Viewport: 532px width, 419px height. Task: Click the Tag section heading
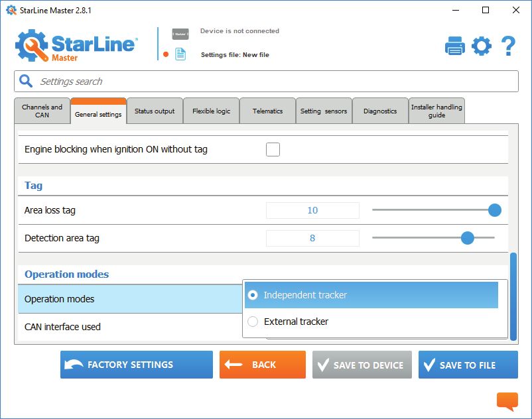click(33, 186)
